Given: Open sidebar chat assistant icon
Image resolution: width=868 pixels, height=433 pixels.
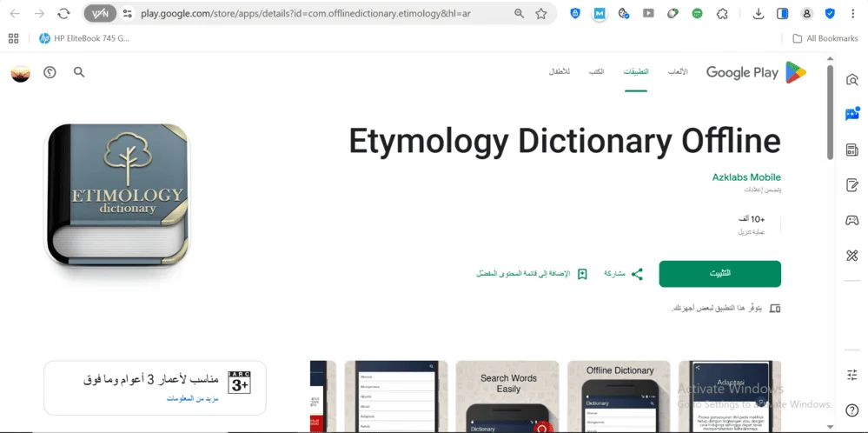Looking at the screenshot, I should [852, 114].
